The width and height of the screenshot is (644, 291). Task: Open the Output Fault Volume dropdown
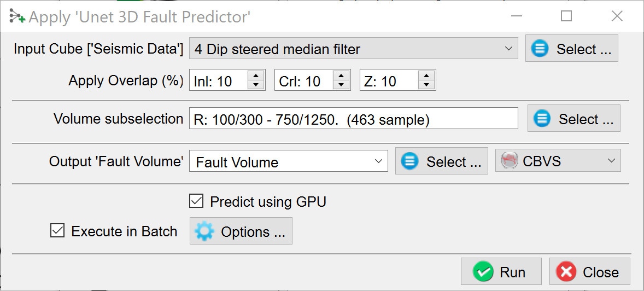coord(378,161)
